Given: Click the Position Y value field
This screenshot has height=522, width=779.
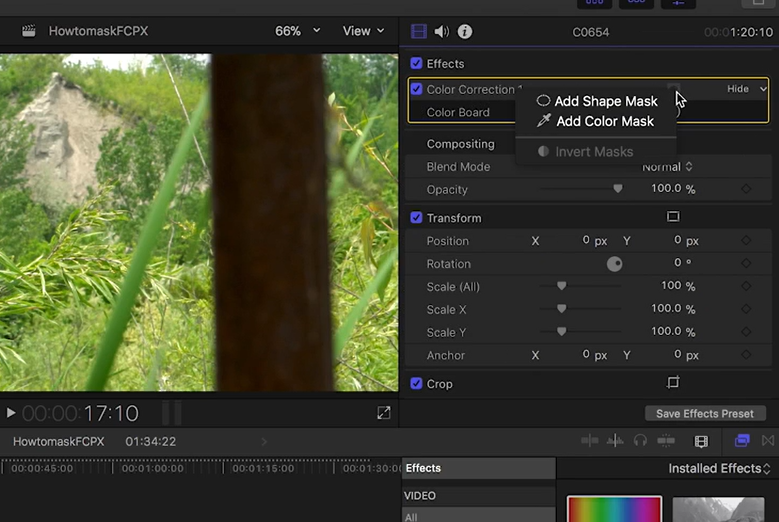Looking at the screenshot, I should click(x=678, y=240).
